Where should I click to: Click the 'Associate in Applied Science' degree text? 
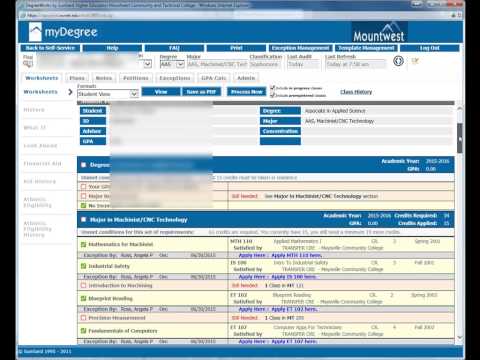(335, 111)
